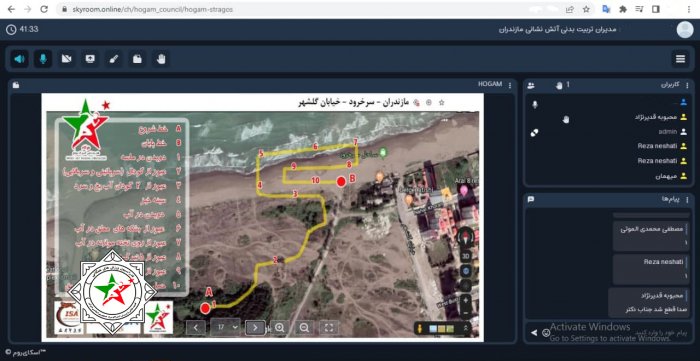Bookmark this page with star

pos(586,9)
